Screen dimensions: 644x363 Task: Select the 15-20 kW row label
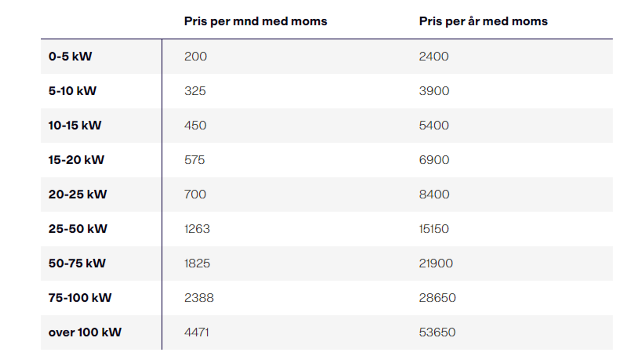pyautogui.click(x=76, y=160)
